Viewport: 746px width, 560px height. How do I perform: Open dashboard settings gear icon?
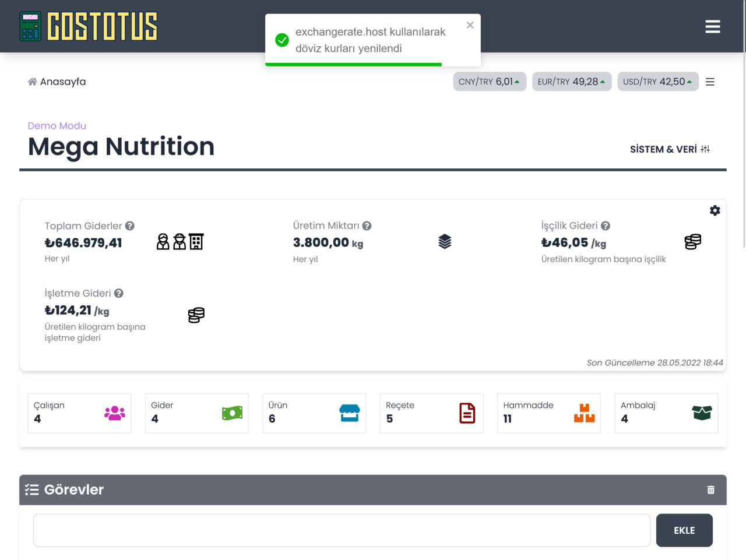(715, 211)
